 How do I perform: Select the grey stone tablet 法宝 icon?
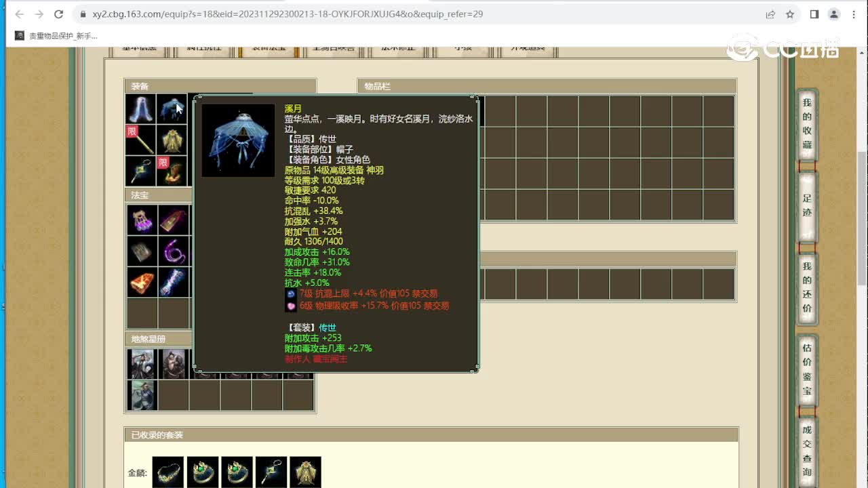(142, 251)
